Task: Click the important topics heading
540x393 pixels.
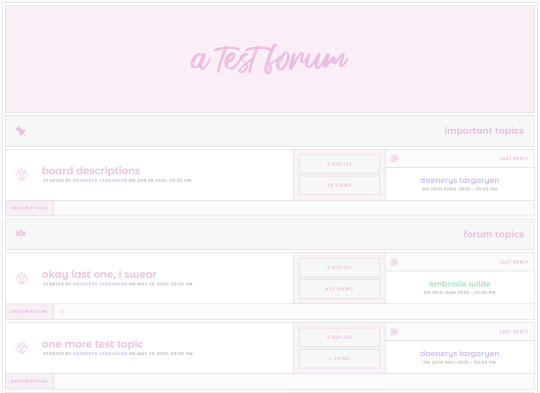Action: pyautogui.click(x=484, y=131)
